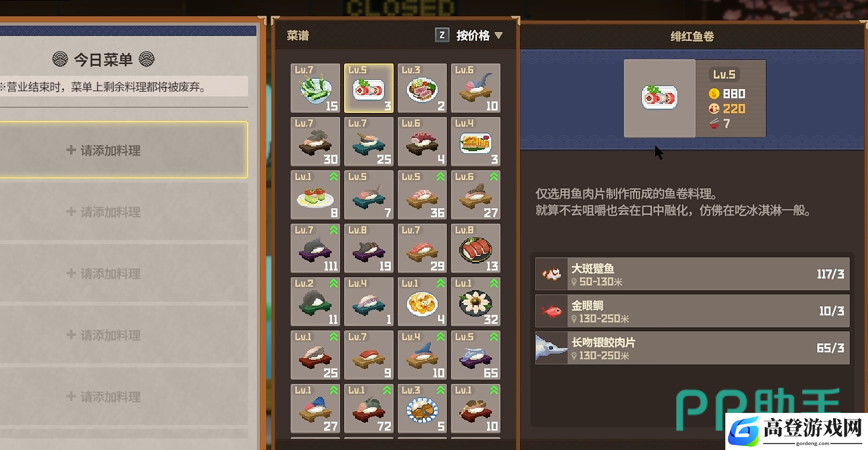Viewport: 868px width, 450px height.
Task: Select the highlighted Lv.5 crimson fish roll recipe
Action: (369, 88)
